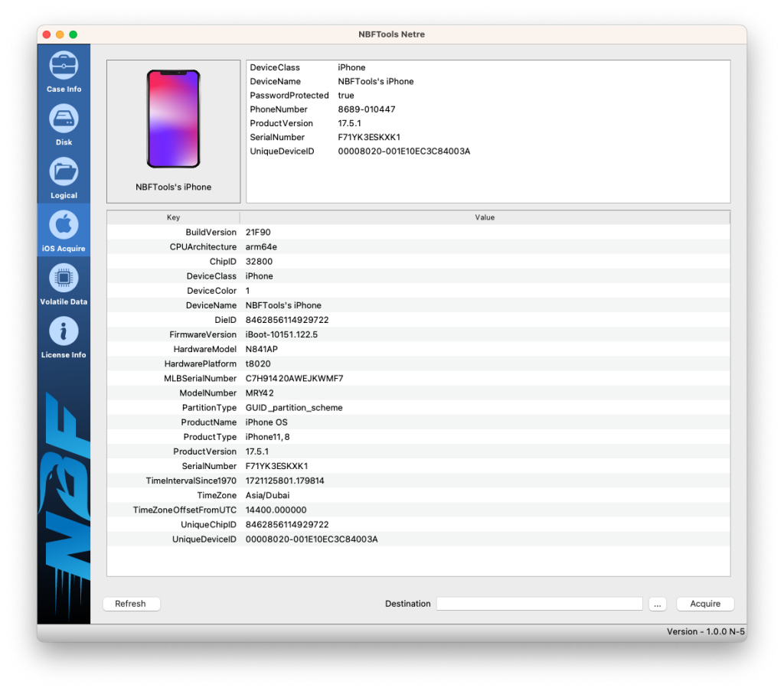
Task: Click the connected iPhone device image
Action: 173,119
